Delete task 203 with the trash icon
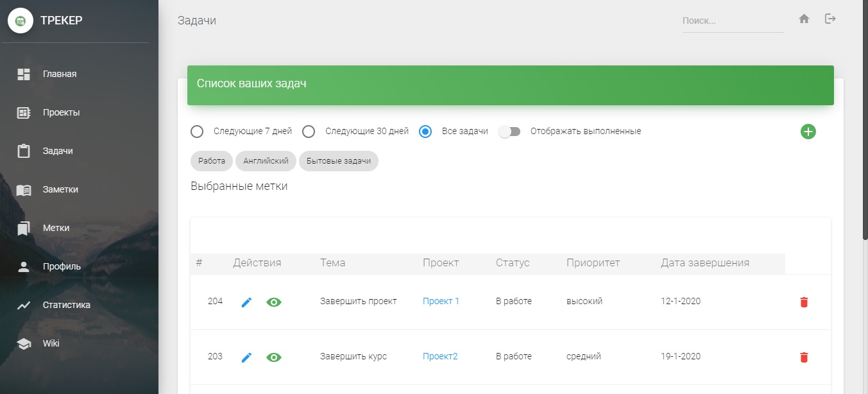Viewport: 868px width, 394px height. (x=804, y=357)
